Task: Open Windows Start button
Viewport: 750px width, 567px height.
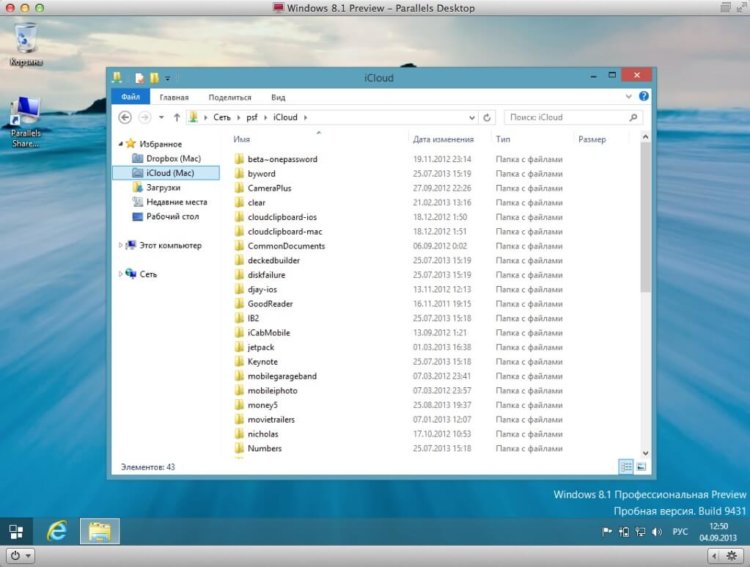Action: click(x=16, y=531)
